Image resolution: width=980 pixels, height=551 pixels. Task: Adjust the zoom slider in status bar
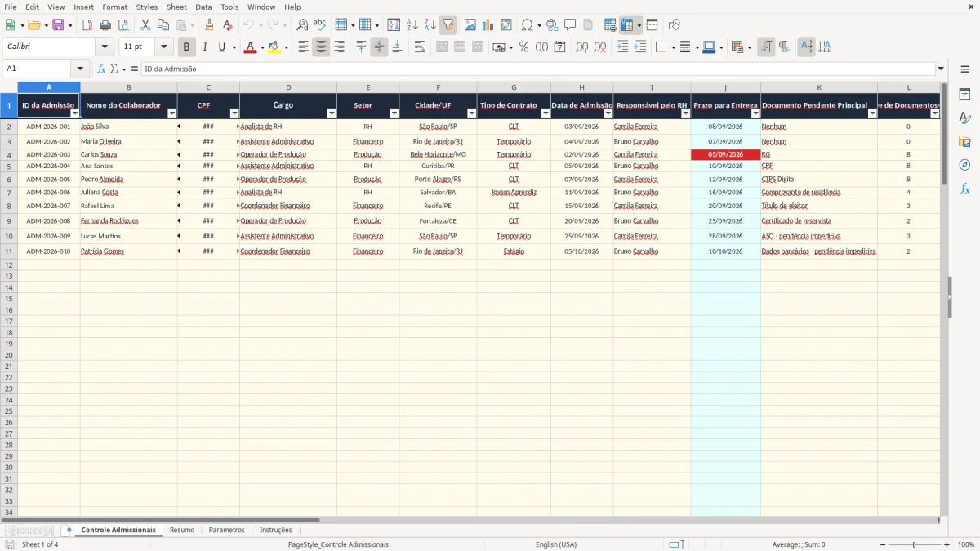915,544
